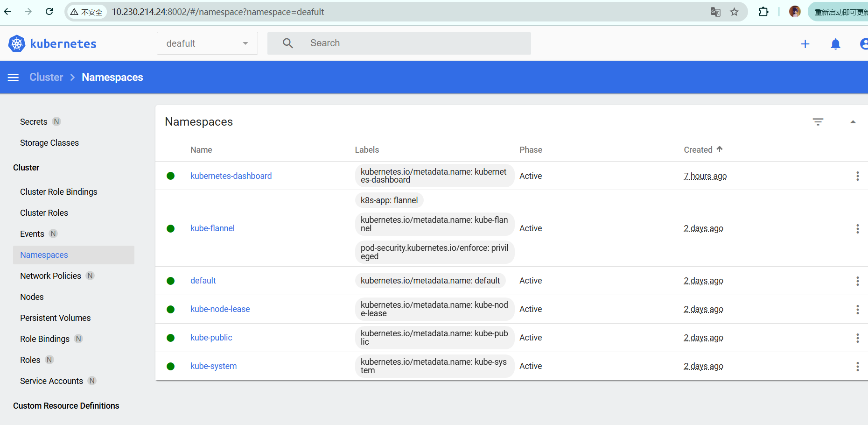868x425 pixels.
Task: Bookmark the page with the star icon
Action: coord(735,12)
